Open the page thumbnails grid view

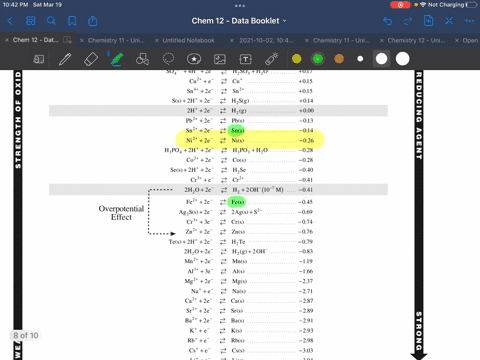click(x=31, y=21)
